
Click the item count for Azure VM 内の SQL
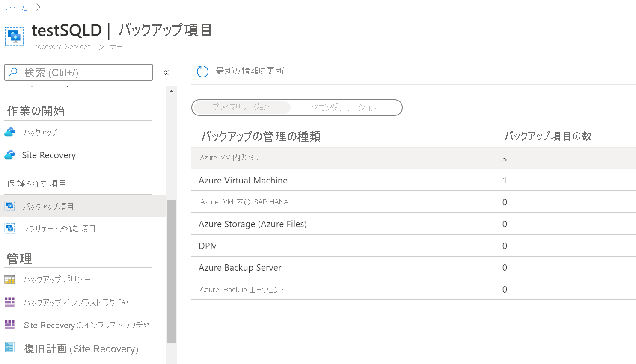[x=505, y=159]
